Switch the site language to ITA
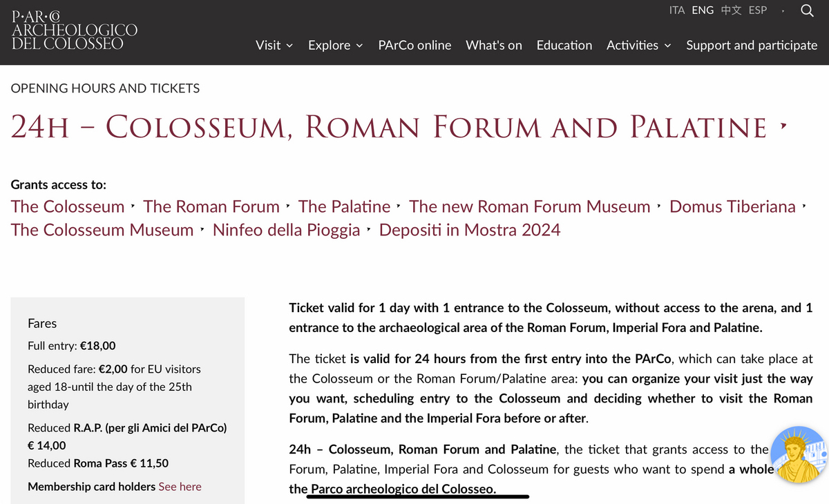This screenshot has height=504, width=829. pos(677,10)
